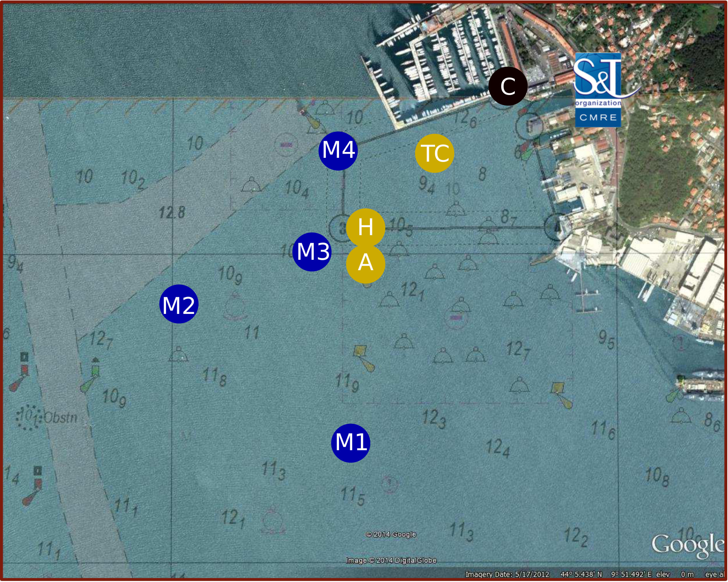Image resolution: width=728 pixels, height=582 pixels.
Task: Click the 44° 5.438' N latitude readout
Action: tap(581, 574)
